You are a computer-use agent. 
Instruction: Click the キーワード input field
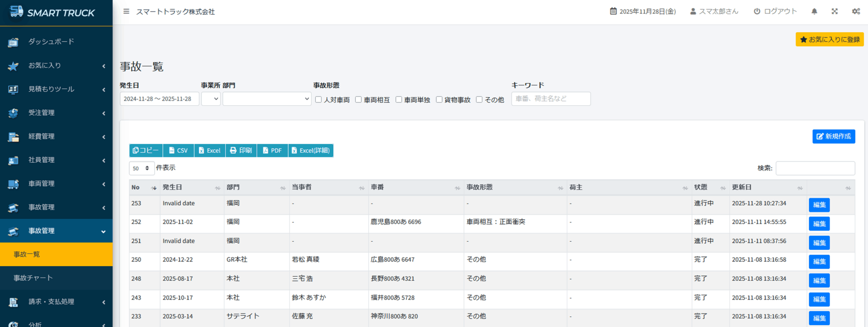point(551,99)
